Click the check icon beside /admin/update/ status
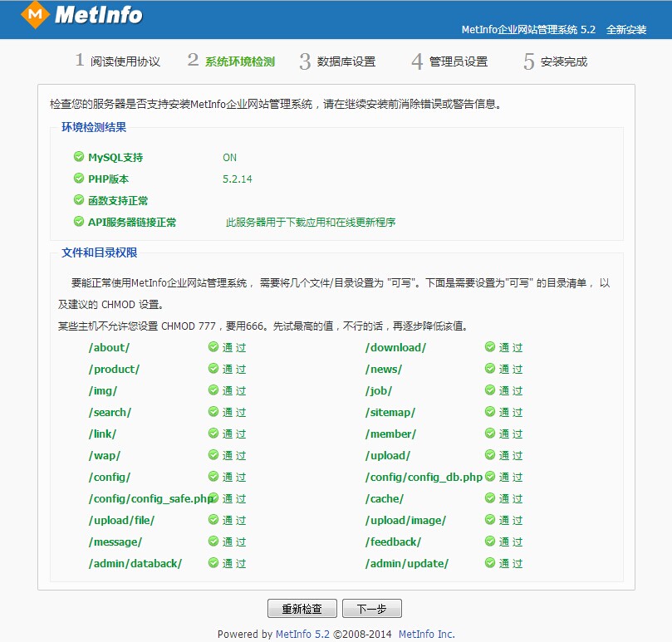 (490, 563)
